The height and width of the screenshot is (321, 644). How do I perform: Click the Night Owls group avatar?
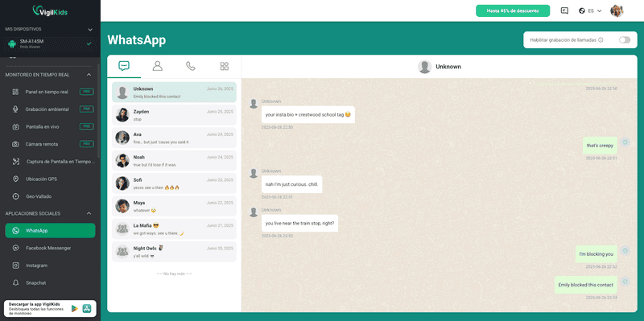pos(122,252)
